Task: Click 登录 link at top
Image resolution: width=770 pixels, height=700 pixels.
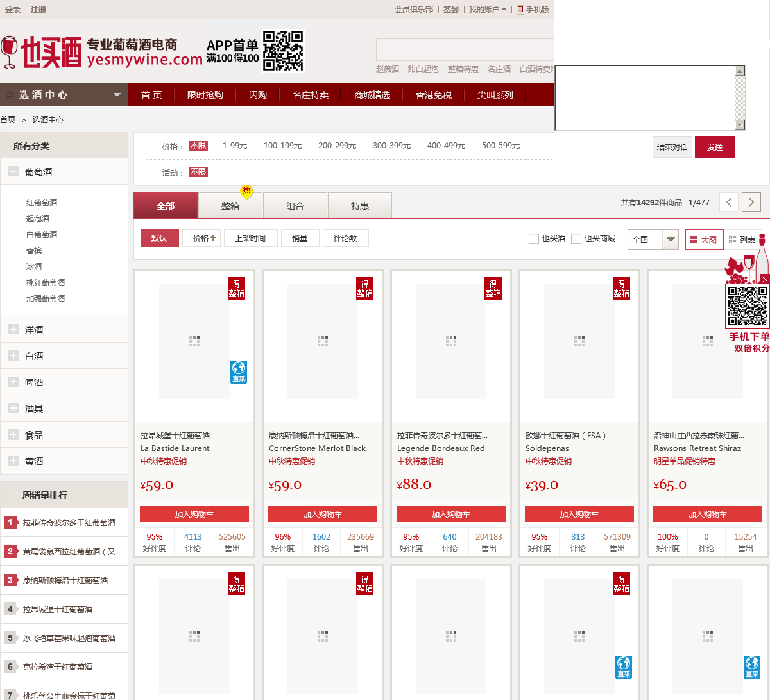Action: pos(13,10)
